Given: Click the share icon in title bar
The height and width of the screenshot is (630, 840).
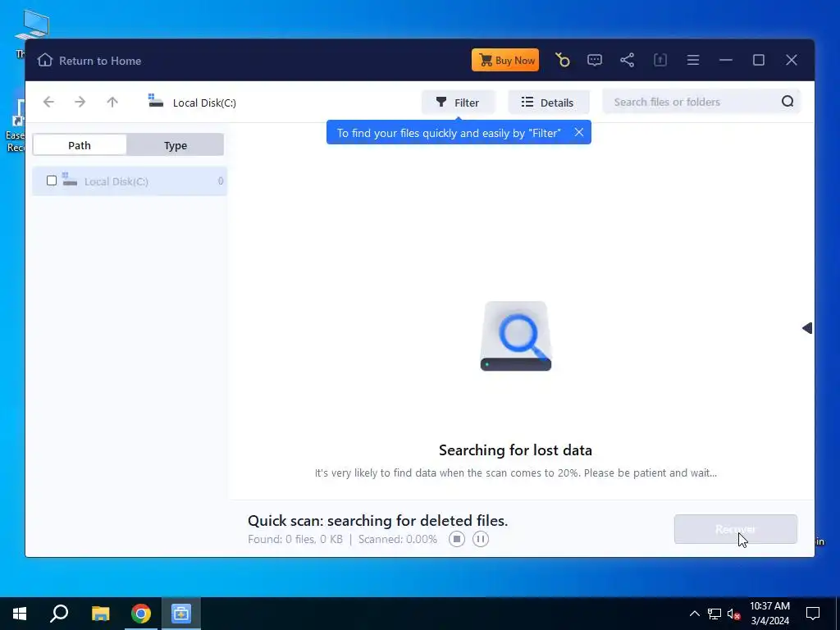Looking at the screenshot, I should [x=628, y=60].
